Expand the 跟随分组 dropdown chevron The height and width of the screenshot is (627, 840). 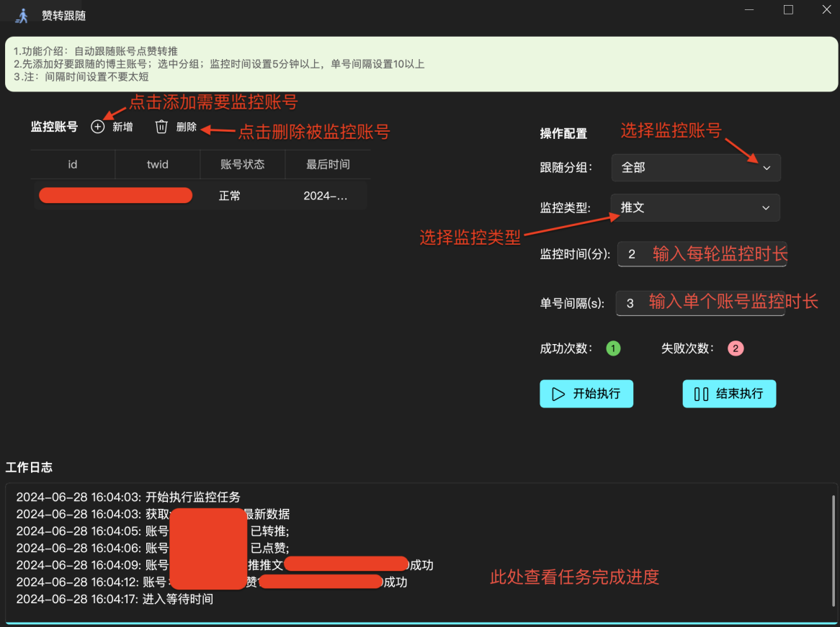(767, 168)
